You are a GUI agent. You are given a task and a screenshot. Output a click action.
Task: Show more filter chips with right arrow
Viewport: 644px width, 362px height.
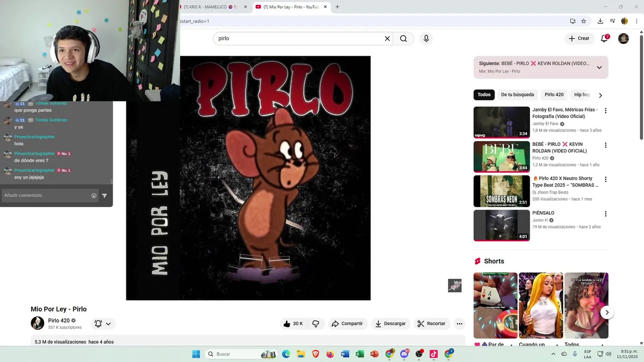pos(600,95)
